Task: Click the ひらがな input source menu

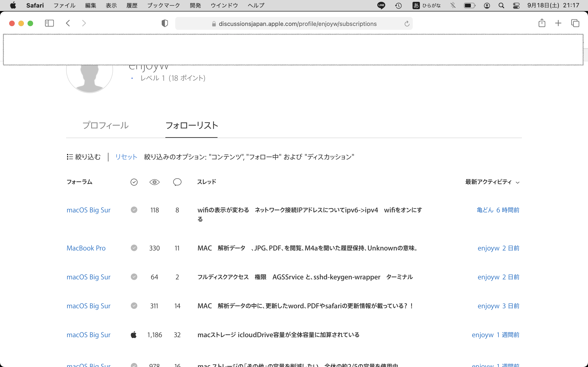Action: [x=427, y=5]
